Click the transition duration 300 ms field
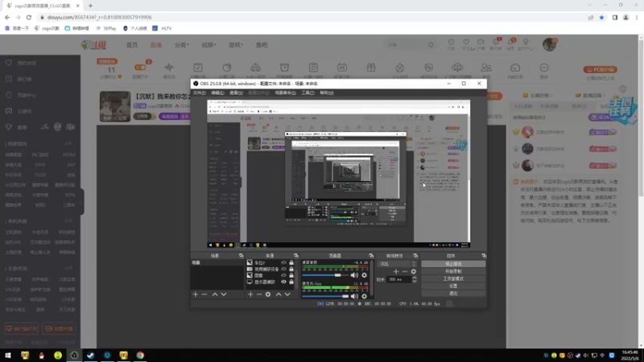The height and width of the screenshot is (362, 644). coord(398,279)
